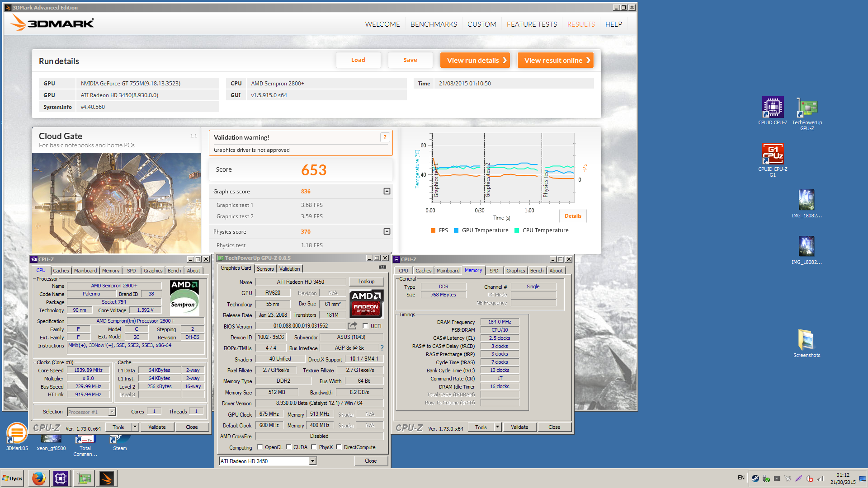The image size is (868, 488).
Task: Open CPUID CPU-Z G1 desktop shortcut
Action: (773, 160)
